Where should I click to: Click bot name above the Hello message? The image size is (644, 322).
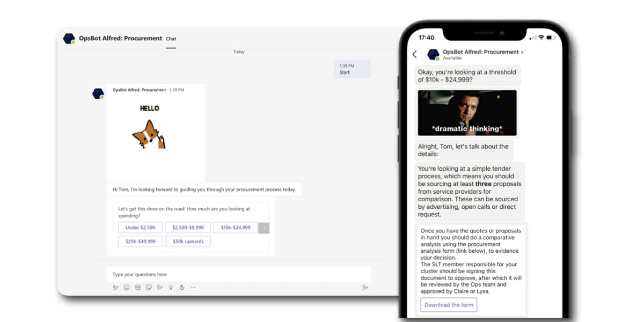tap(139, 90)
